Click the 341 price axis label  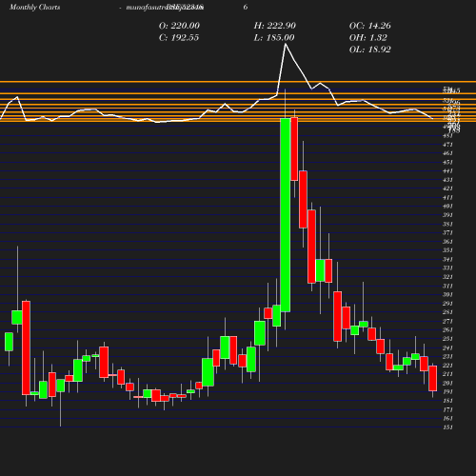pyautogui.click(x=447, y=260)
